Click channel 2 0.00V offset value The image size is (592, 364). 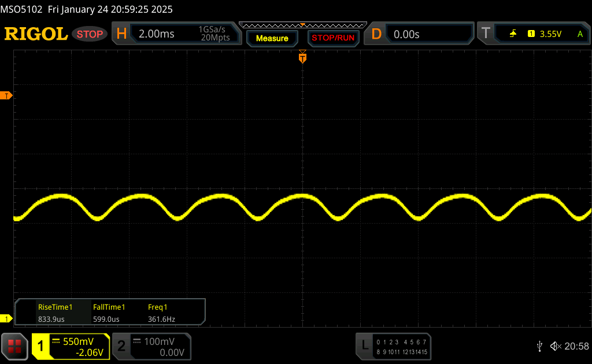(x=172, y=352)
